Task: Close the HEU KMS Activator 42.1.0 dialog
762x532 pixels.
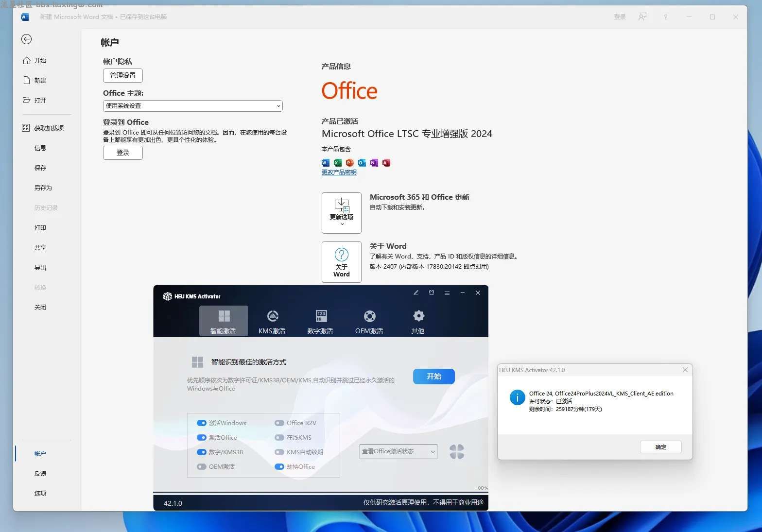Action: (x=685, y=370)
